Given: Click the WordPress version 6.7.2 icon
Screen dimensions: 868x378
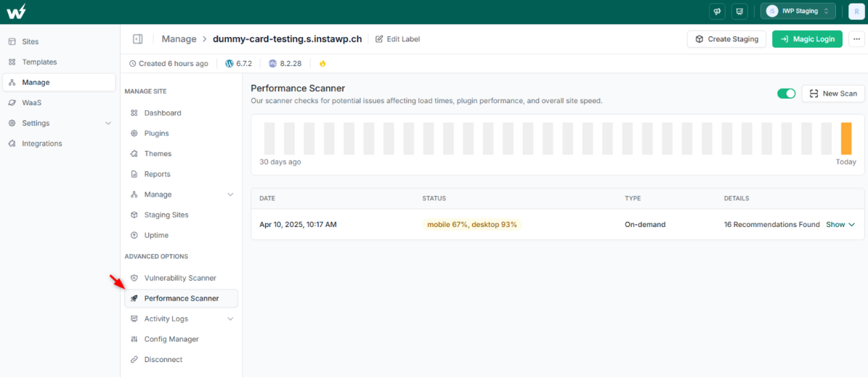Looking at the screenshot, I should click(x=230, y=64).
